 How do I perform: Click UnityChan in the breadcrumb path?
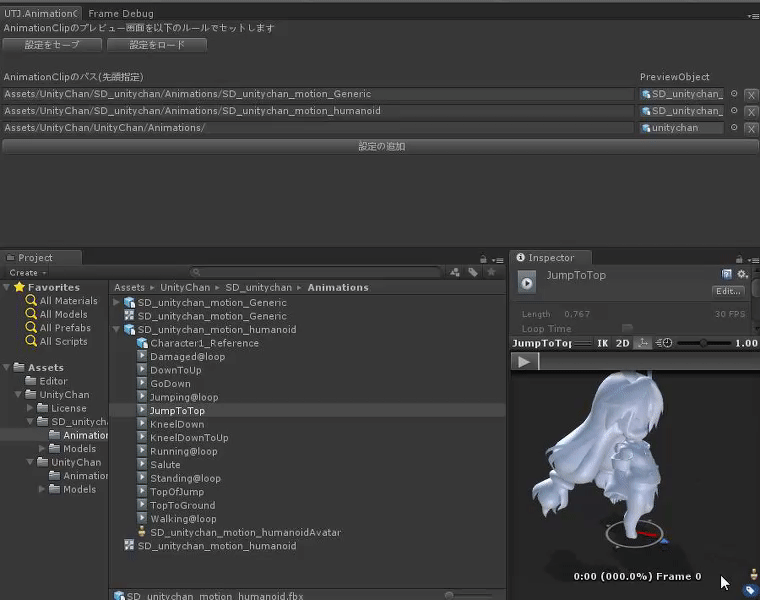pos(185,288)
